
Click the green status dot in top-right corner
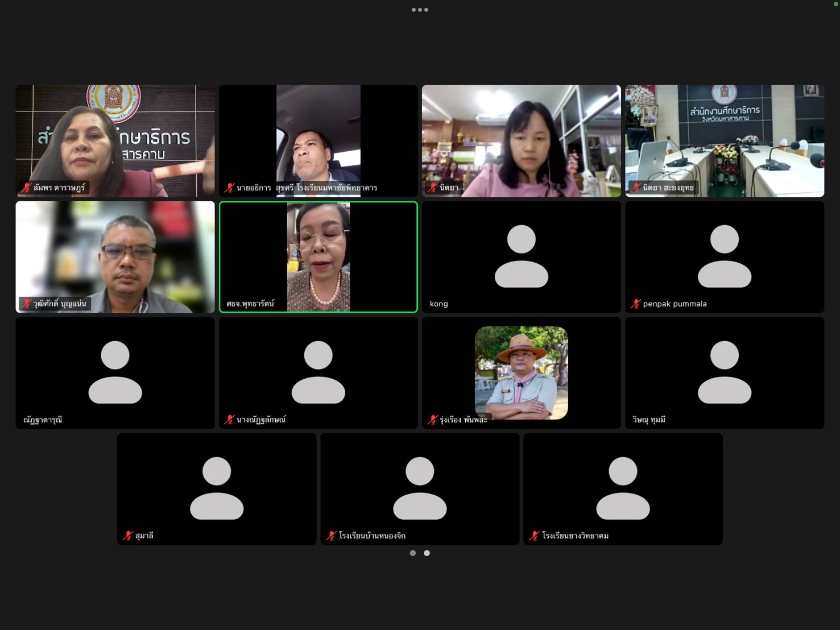point(836,3)
